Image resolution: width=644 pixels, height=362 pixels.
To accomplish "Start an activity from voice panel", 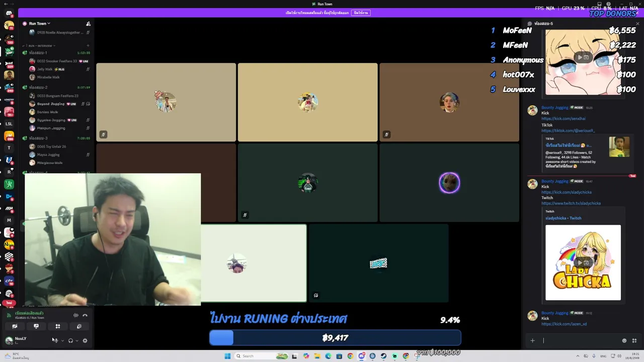I will pos(58,327).
